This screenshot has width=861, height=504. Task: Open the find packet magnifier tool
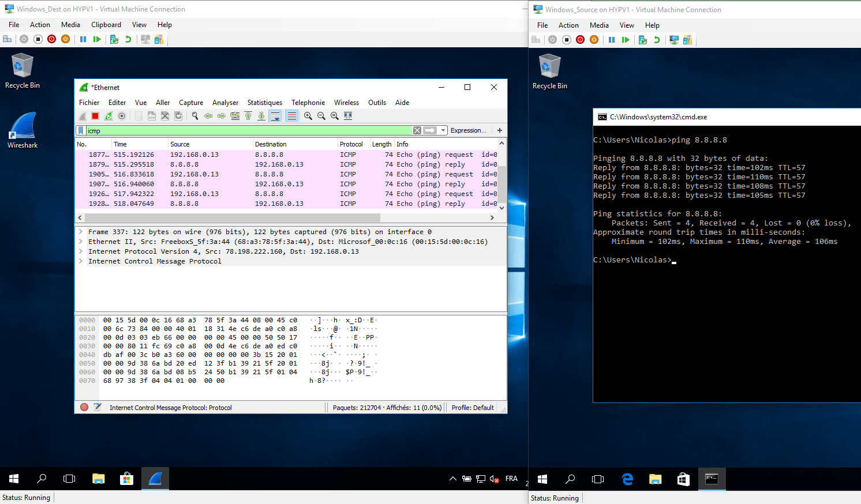click(x=195, y=116)
